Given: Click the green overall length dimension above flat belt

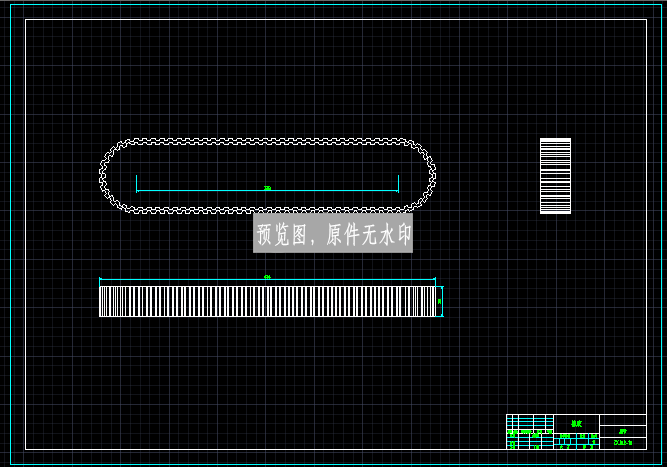Looking at the screenshot, I should (x=267, y=277).
